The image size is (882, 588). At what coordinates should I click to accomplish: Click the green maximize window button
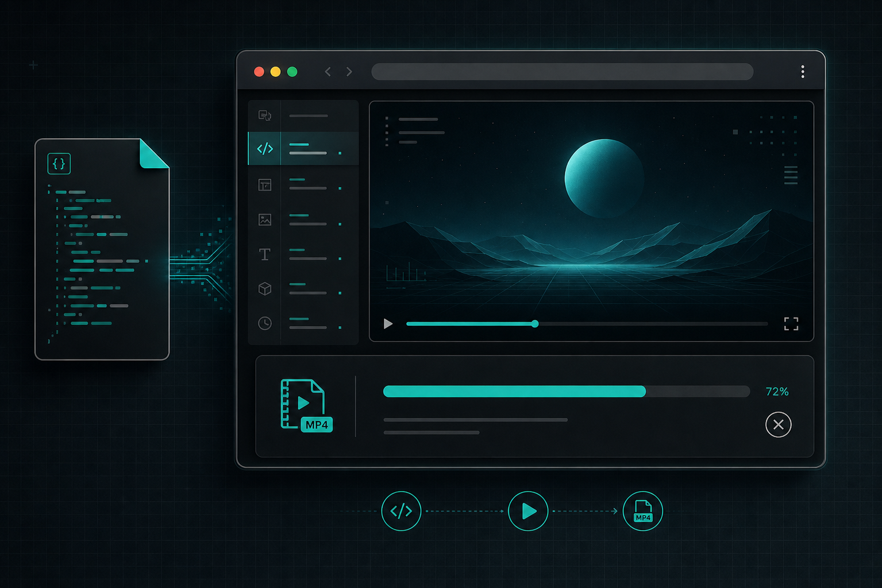click(292, 72)
